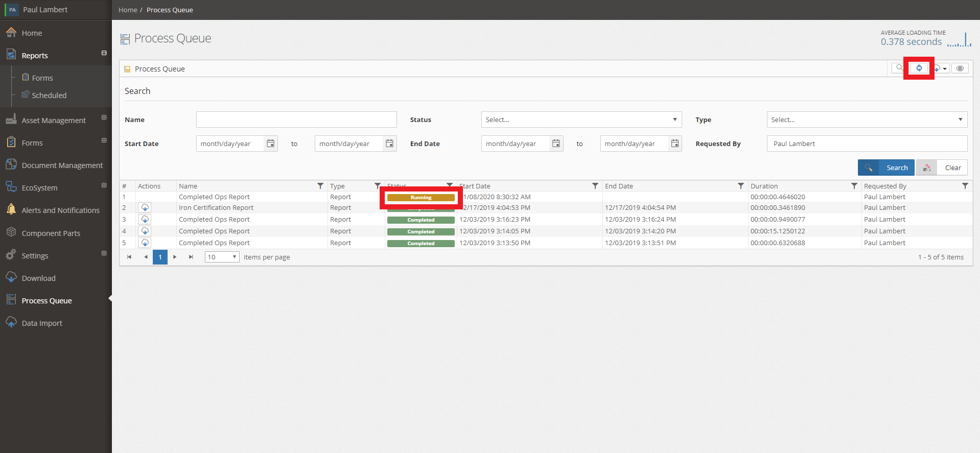Open the Type select dropdown
Viewport: 980px width, 453px height.
pyautogui.click(x=867, y=120)
